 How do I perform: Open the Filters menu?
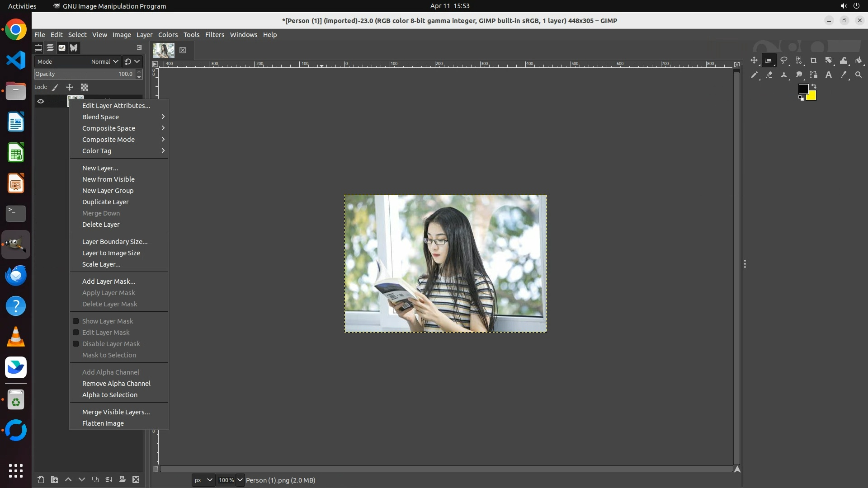[x=214, y=35]
